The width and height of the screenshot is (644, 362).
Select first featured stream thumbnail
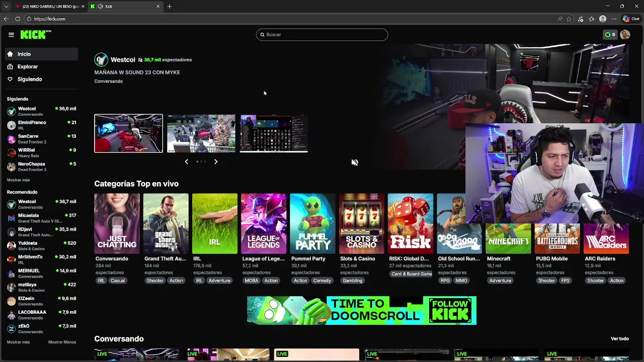(x=128, y=133)
